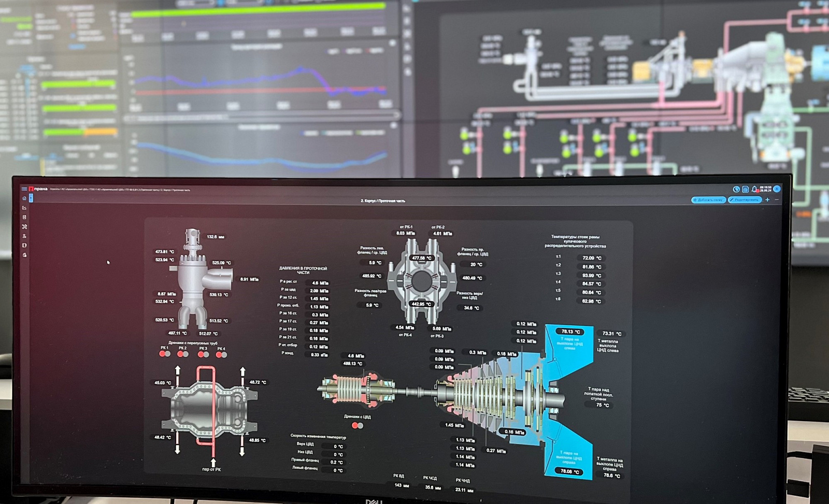Toggle the Дренажи с ЦВД indicator
The width and height of the screenshot is (829, 504).
(357, 425)
